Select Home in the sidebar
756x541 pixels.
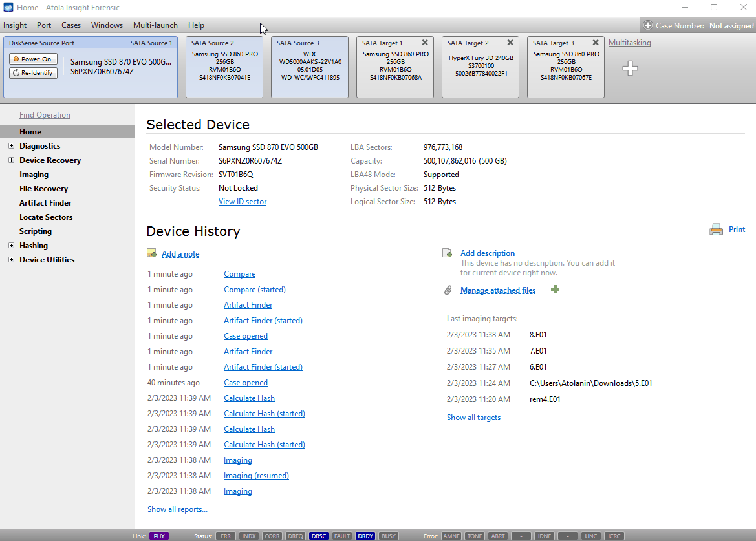(x=67, y=131)
